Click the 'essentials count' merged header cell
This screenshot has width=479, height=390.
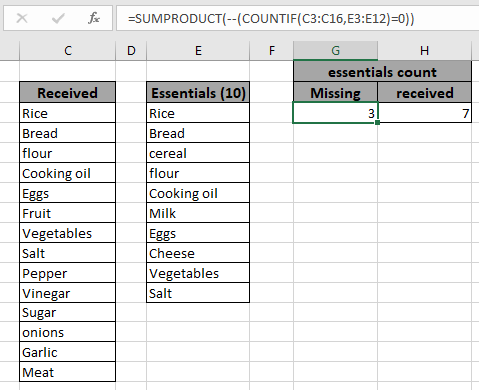pyautogui.click(x=382, y=72)
